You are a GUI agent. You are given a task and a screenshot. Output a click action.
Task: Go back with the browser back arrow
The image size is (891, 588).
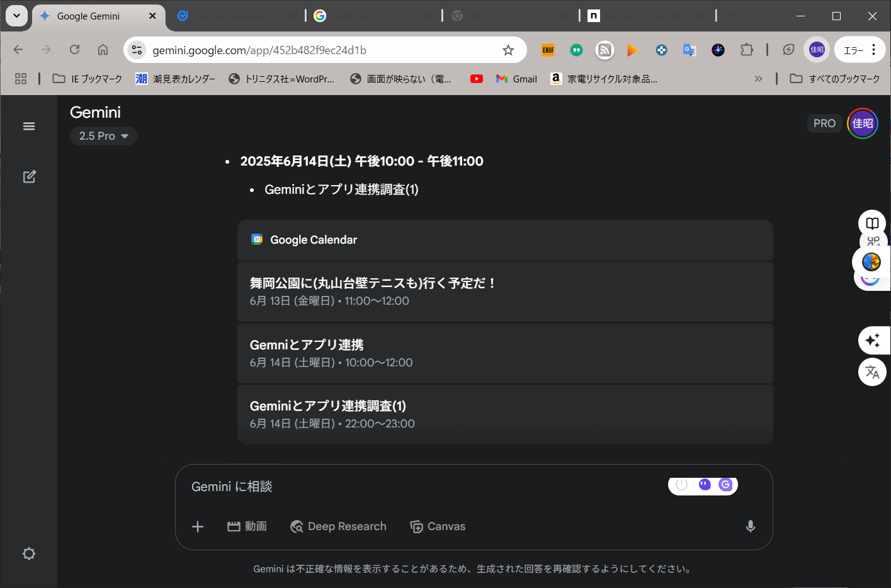18,50
